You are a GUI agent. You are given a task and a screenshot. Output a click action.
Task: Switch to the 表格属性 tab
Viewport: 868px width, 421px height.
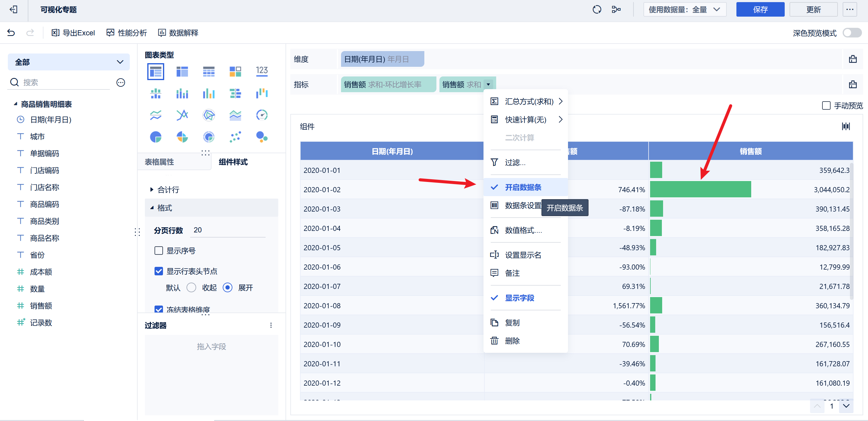tap(159, 162)
